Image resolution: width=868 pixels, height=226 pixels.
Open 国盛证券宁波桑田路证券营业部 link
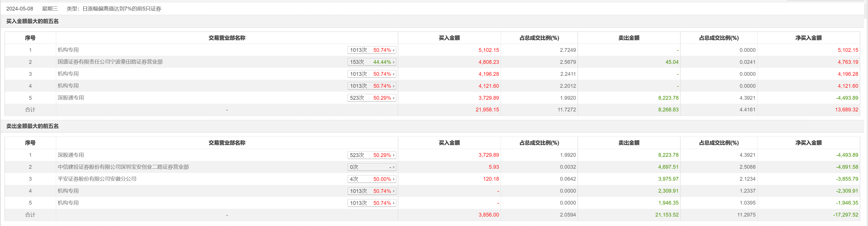click(110, 62)
